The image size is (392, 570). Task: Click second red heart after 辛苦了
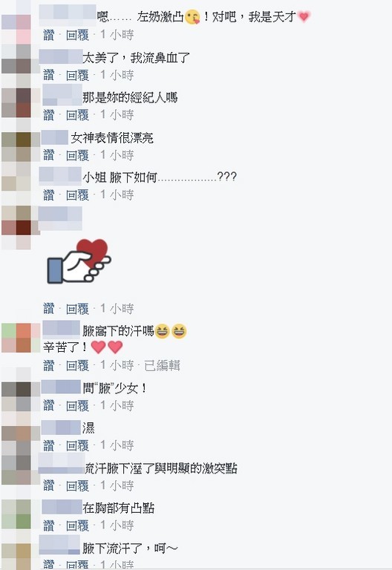coord(115,347)
